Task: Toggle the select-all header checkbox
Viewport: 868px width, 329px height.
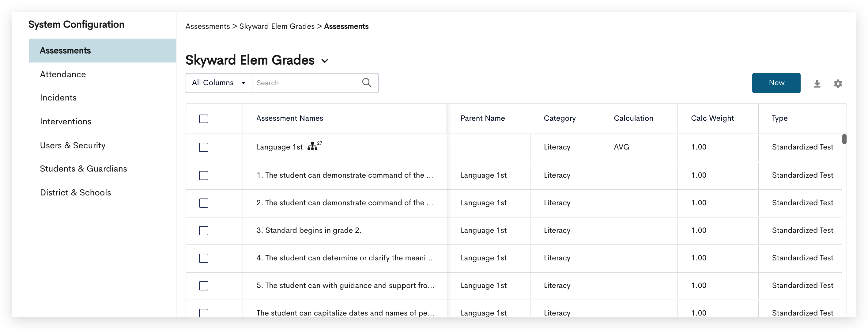Action: pos(203,119)
